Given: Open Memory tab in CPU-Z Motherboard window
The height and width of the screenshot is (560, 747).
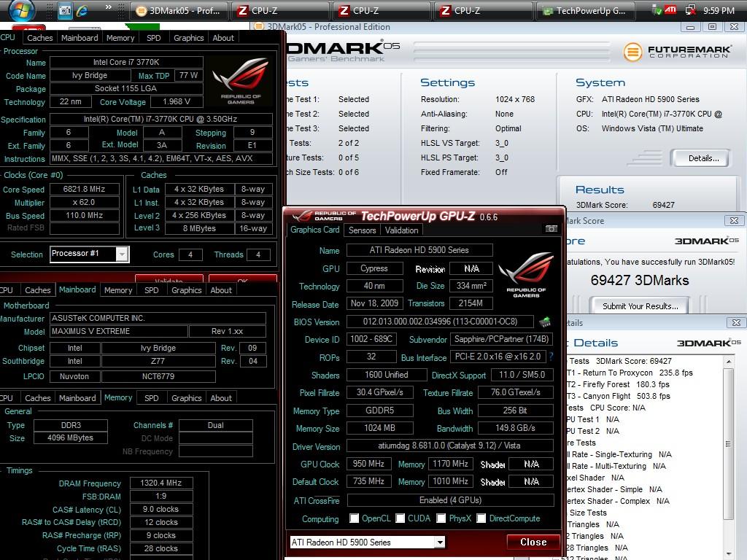Looking at the screenshot, I should pyautogui.click(x=117, y=290).
